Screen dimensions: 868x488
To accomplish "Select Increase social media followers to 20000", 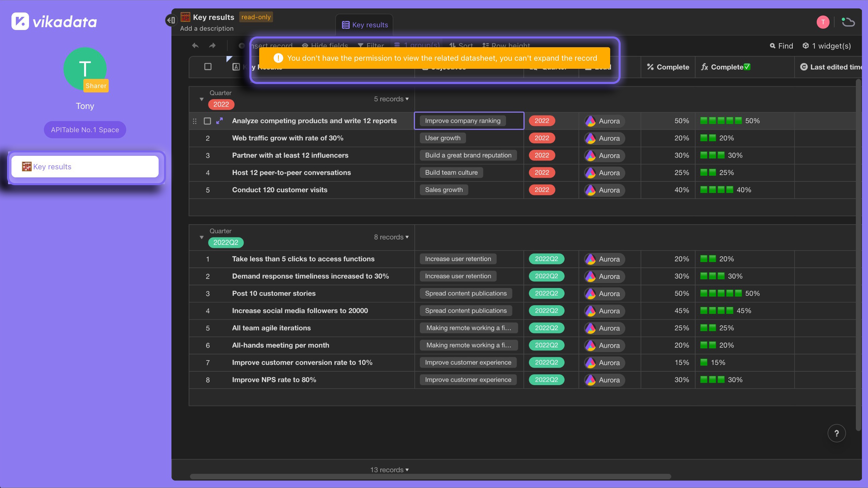I will tap(300, 311).
